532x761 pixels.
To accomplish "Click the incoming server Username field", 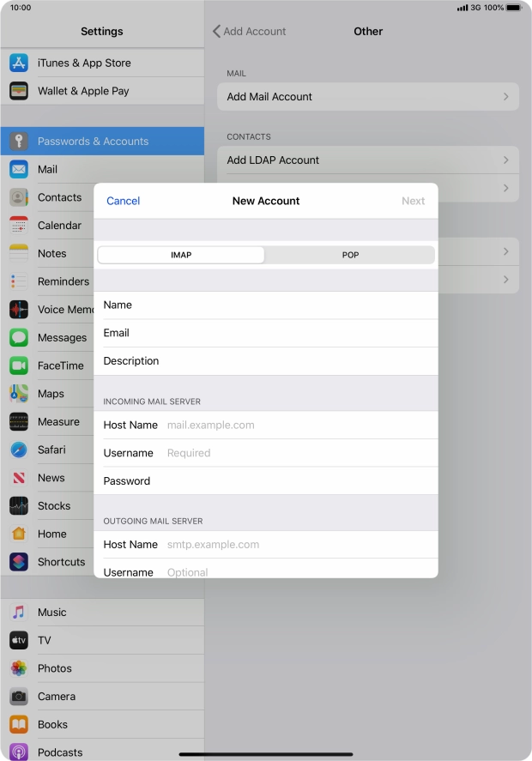I will click(296, 453).
